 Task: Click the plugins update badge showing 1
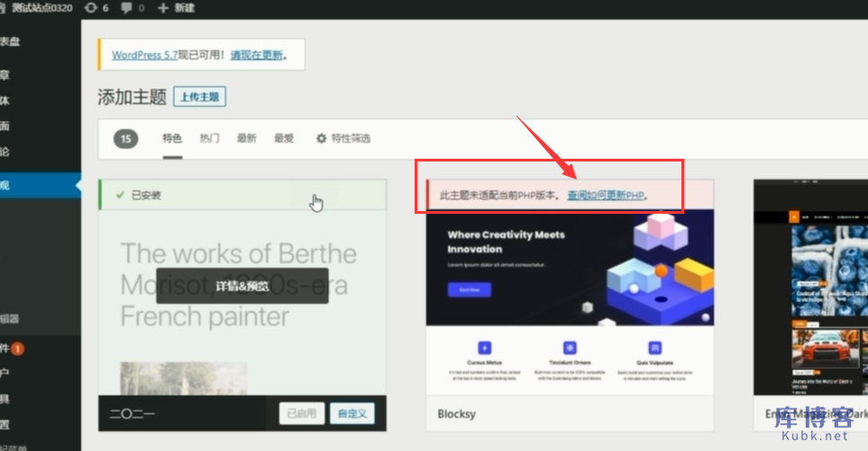[18, 348]
